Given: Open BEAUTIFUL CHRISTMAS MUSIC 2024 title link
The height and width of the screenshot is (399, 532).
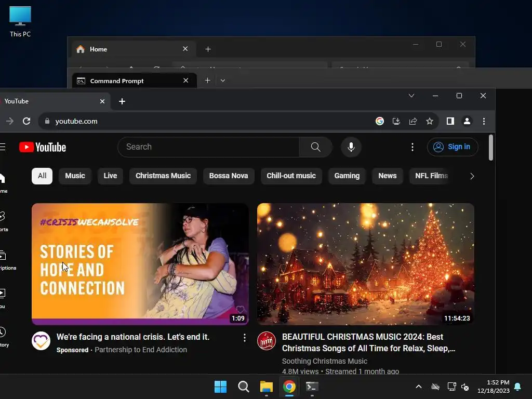Looking at the screenshot, I should (368, 343).
